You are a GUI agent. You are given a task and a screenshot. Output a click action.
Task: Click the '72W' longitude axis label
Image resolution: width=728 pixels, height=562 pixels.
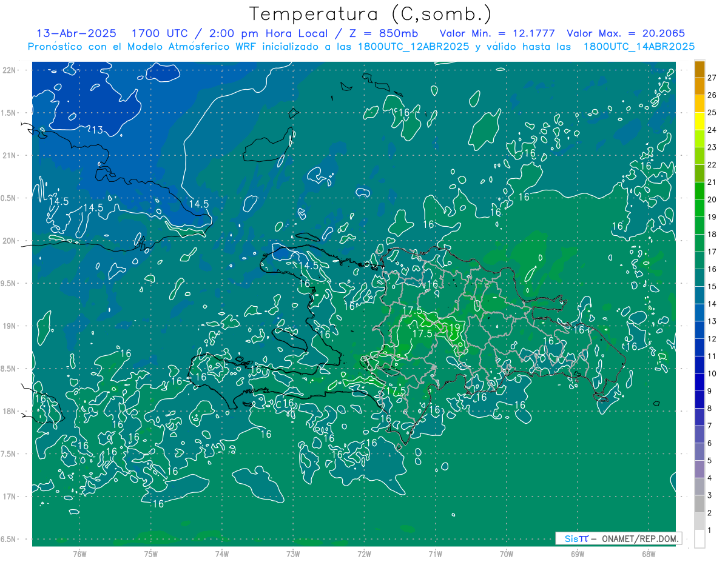click(x=364, y=554)
